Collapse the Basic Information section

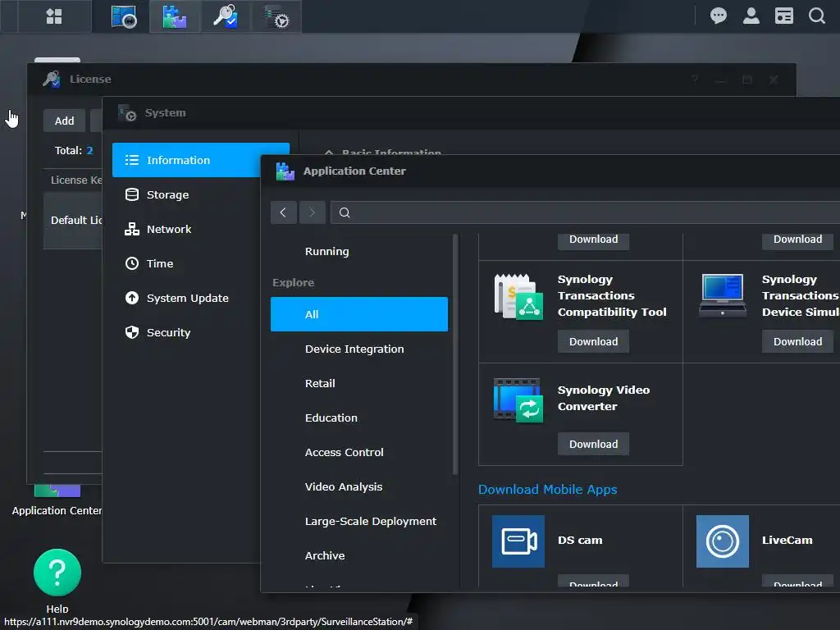pyautogui.click(x=329, y=152)
